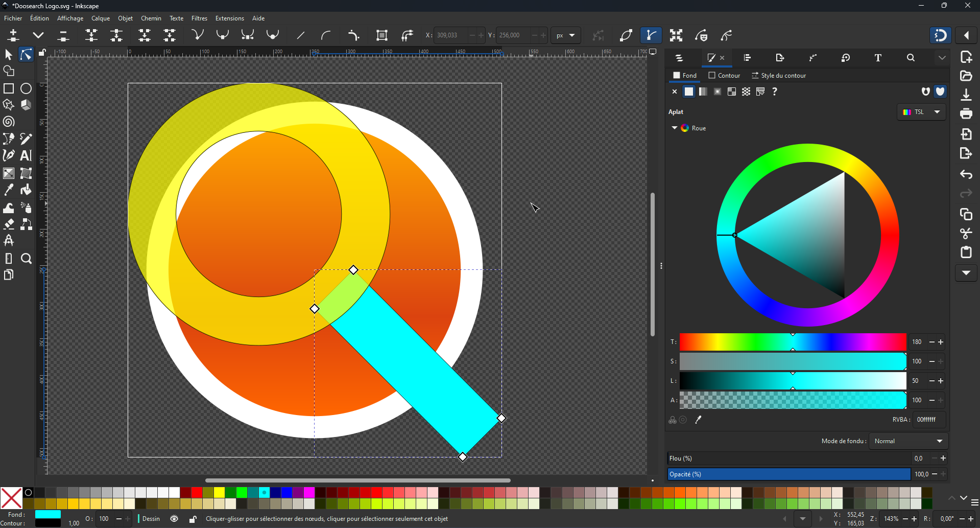Select the flat color fill type
This screenshot has height=528, width=980.
(x=689, y=91)
